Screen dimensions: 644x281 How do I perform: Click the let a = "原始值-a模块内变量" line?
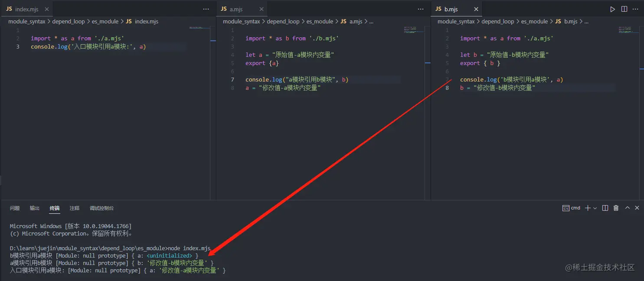[290, 55]
